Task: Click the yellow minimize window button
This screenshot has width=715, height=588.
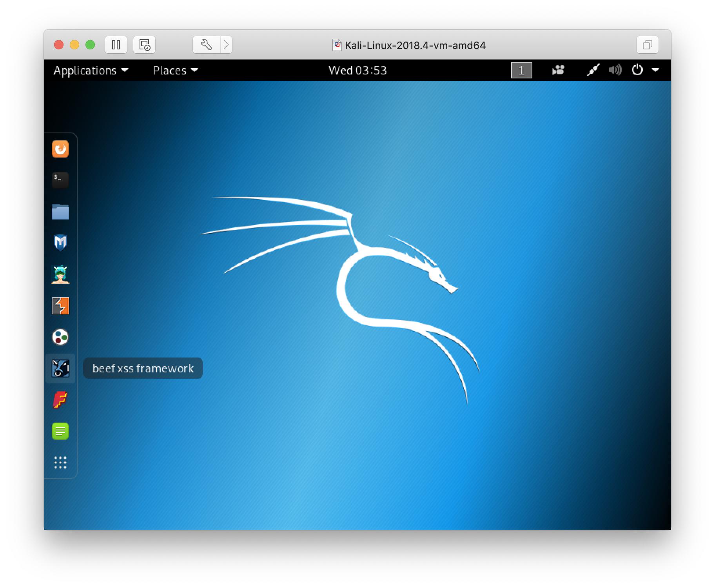Action: click(x=74, y=45)
